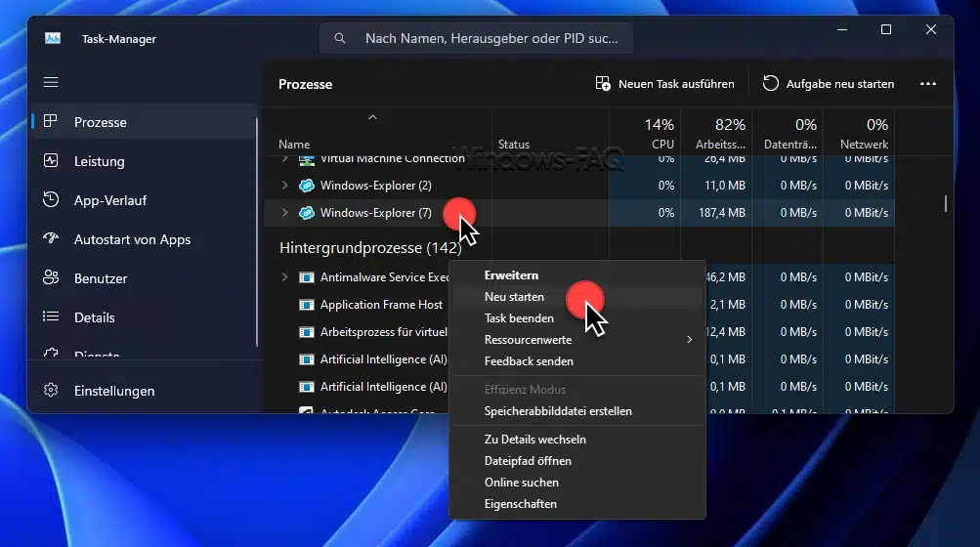Image resolution: width=980 pixels, height=547 pixels.
Task: Click the Aufgabe neu starten restart icon
Action: [x=771, y=84]
